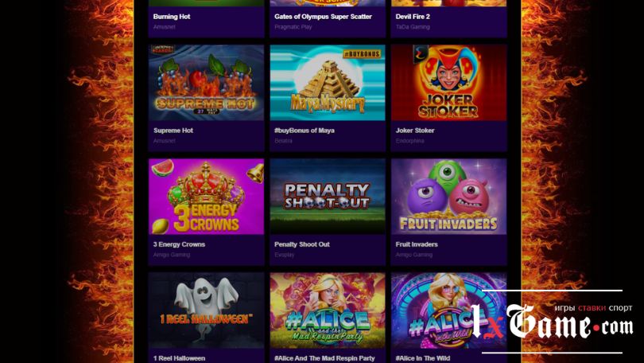Click the 1xGame.com watermark logo
This screenshot has width=644, height=363.
pos(552,322)
